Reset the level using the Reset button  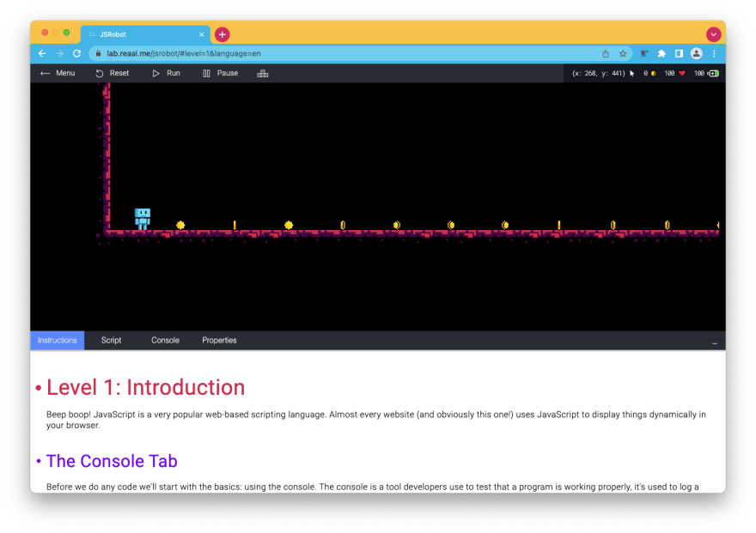point(113,73)
